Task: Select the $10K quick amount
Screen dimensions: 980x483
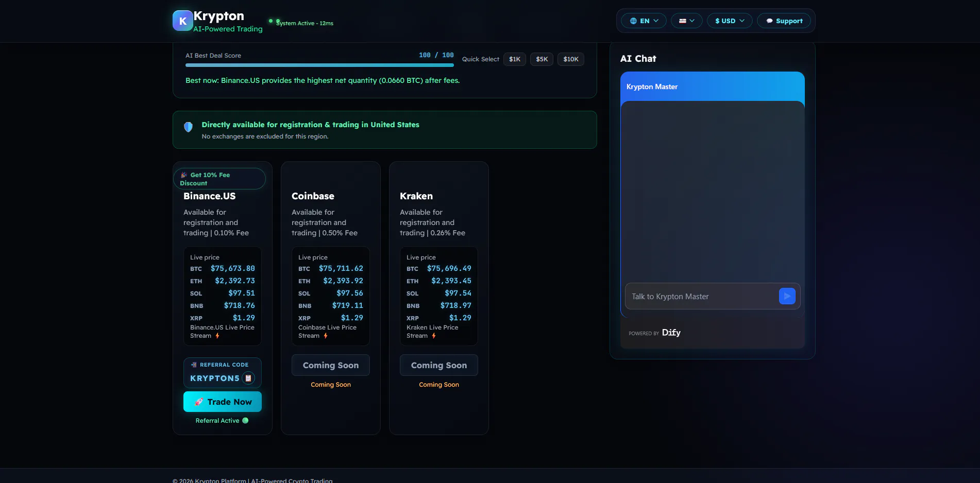Action: pos(571,59)
